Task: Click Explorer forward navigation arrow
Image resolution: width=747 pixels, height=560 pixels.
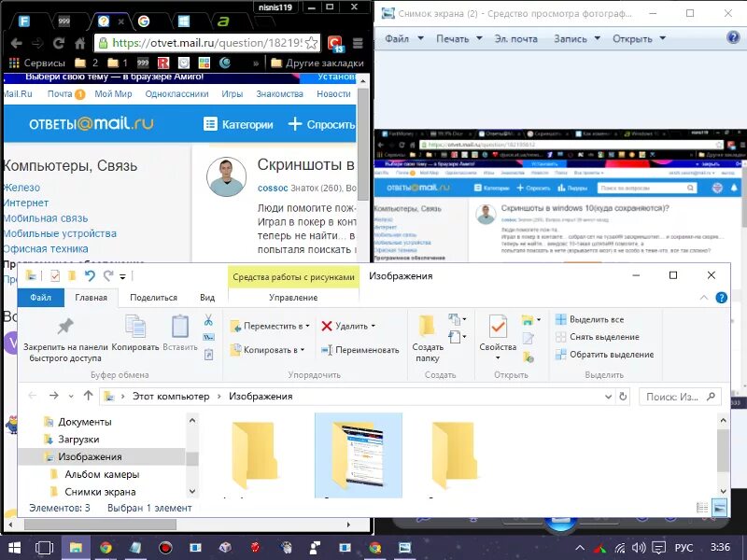Action: pyautogui.click(x=54, y=396)
